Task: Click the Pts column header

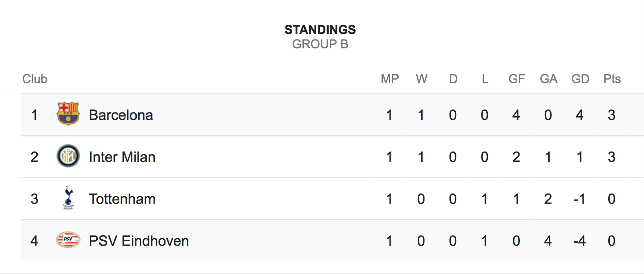Action: point(612,79)
